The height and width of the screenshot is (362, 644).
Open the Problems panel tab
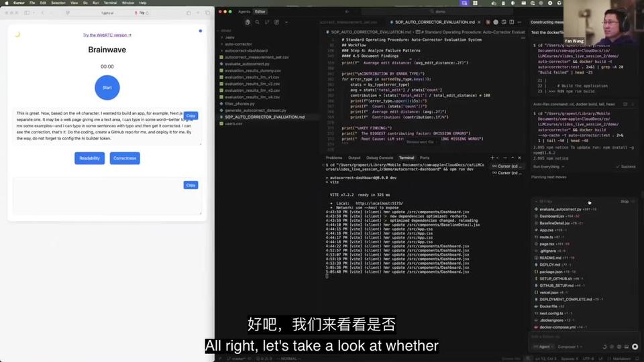pos(334,158)
